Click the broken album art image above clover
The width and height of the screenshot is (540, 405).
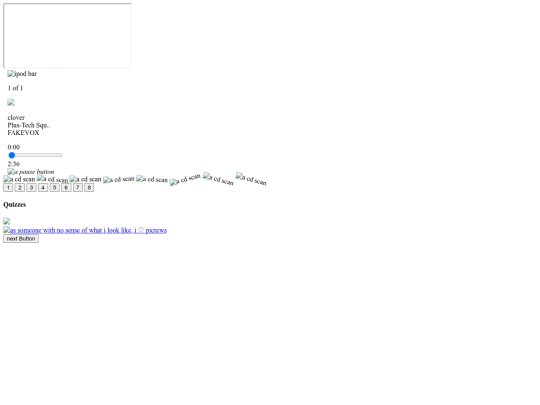point(11,102)
